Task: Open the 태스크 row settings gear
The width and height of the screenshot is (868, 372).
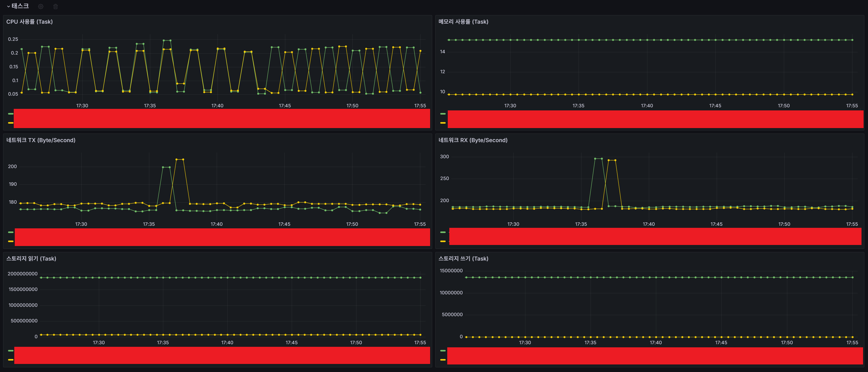Action: point(41,6)
